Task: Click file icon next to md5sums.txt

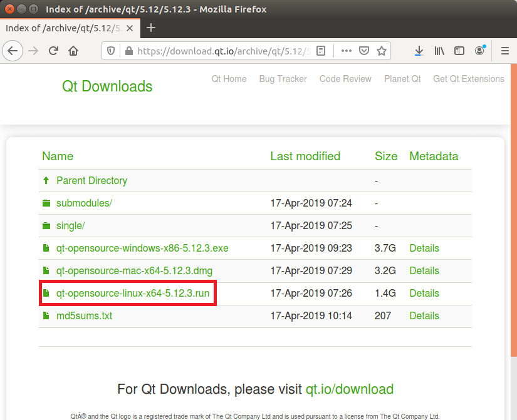Action: [x=46, y=315]
